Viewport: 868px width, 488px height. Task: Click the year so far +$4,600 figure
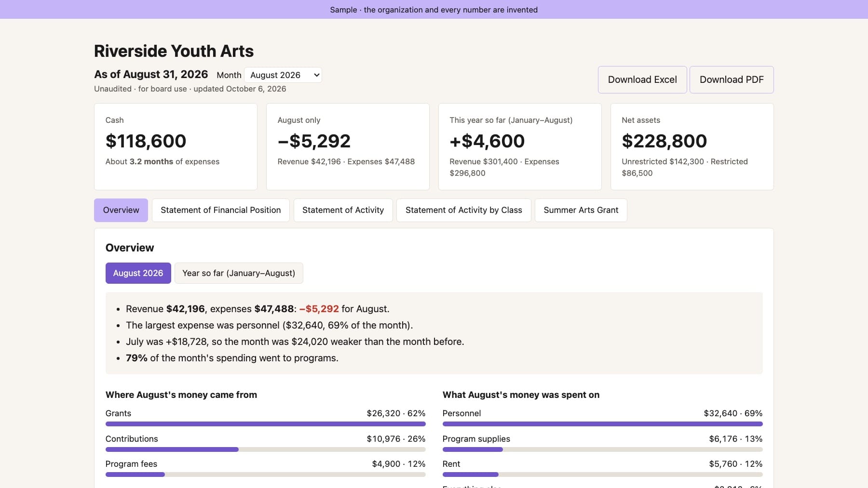coord(487,141)
